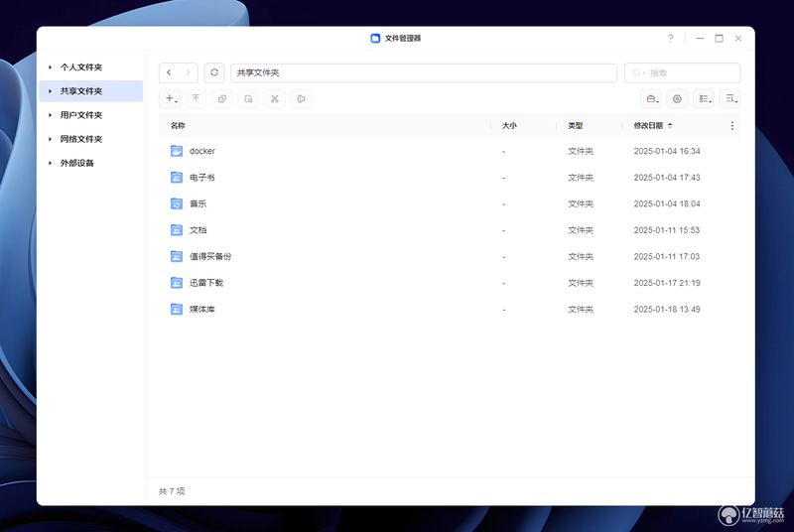
Task: Maximize the file manager window
Action: coord(719,39)
